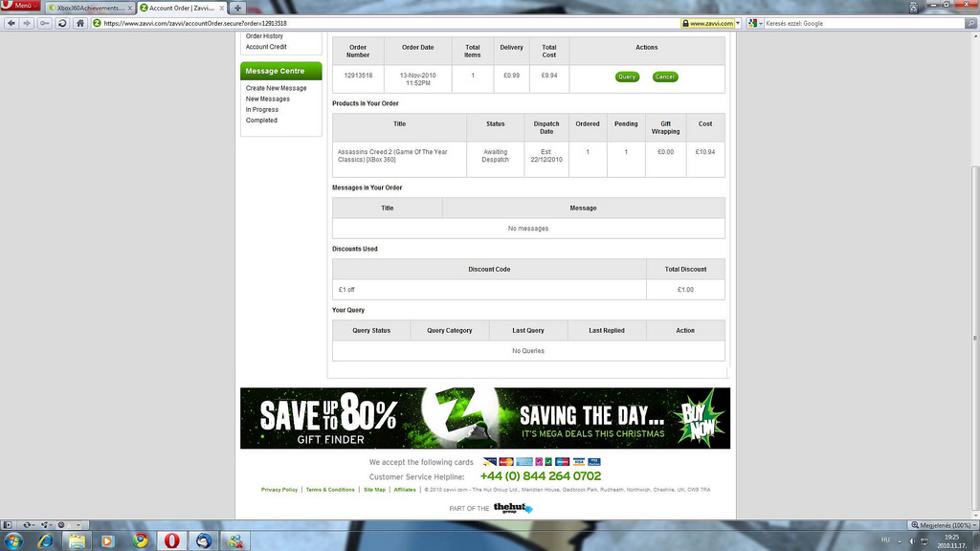The width and height of the screenshot is (980, 551).
Task: Open the Megjelenés (100%) zoom control
Action: click(944, 525)
